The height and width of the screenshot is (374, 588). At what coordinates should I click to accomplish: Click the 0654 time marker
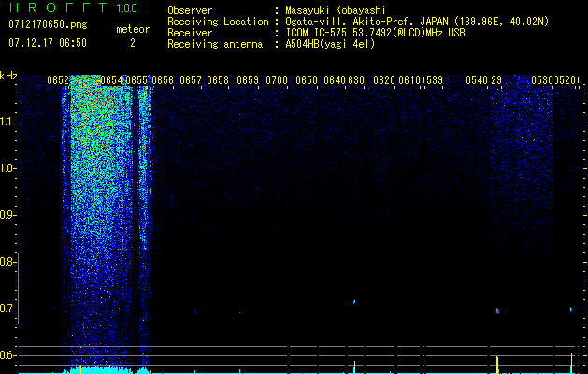pyautogui.click(x=112, y=80)
